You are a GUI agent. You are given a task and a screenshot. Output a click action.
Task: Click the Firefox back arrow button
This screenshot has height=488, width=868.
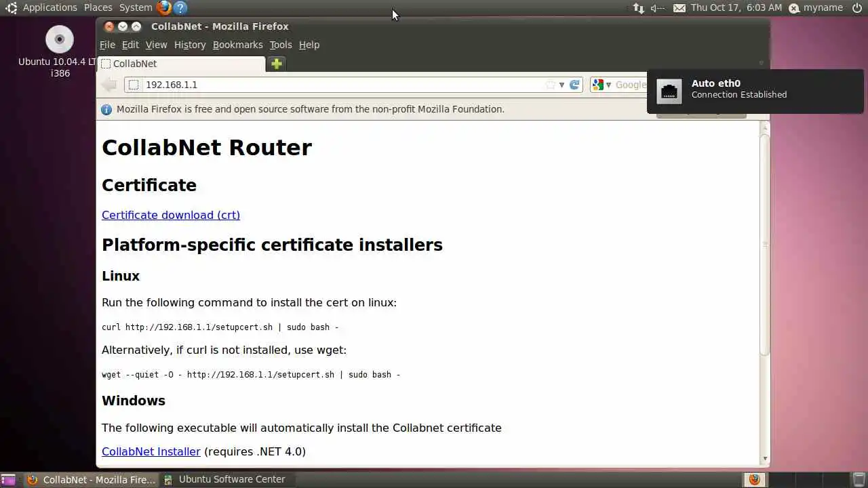[x=109, y=85]
